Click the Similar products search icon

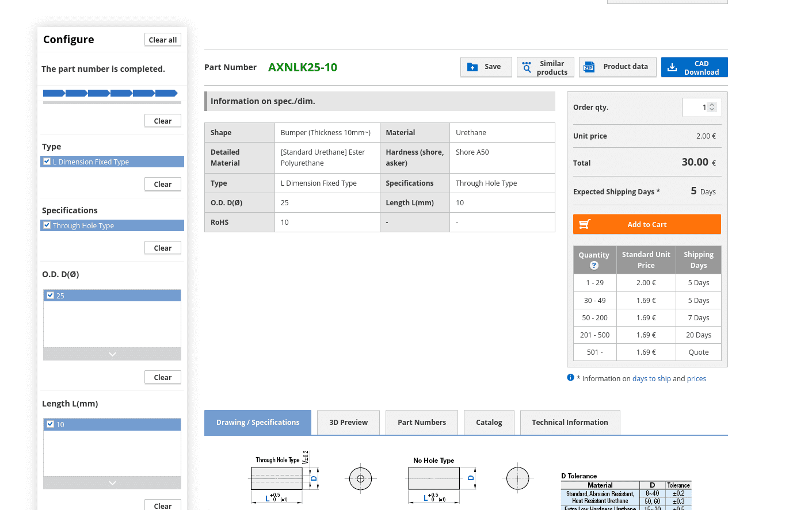[527, 67]
